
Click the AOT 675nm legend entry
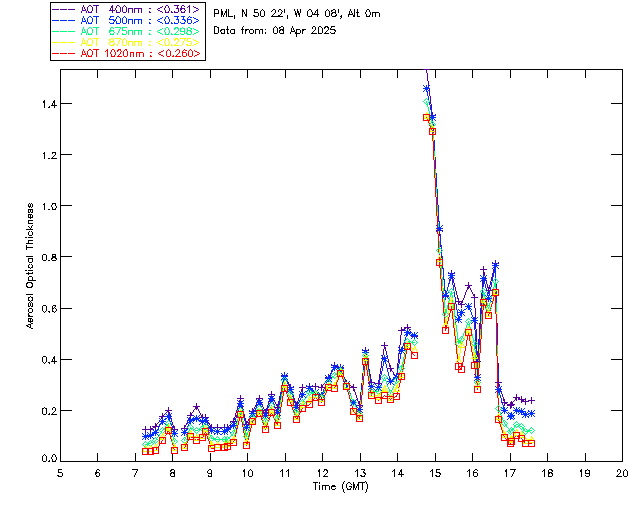[x=127, y=31]
